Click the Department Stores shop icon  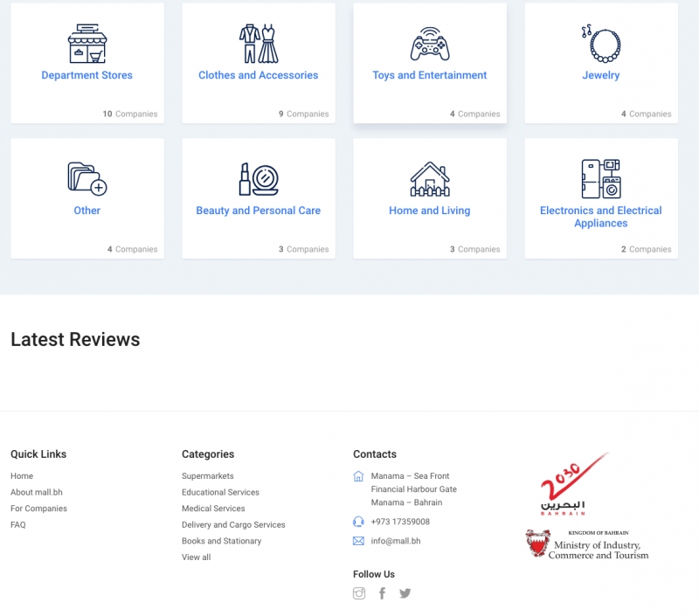coord(87,44)
